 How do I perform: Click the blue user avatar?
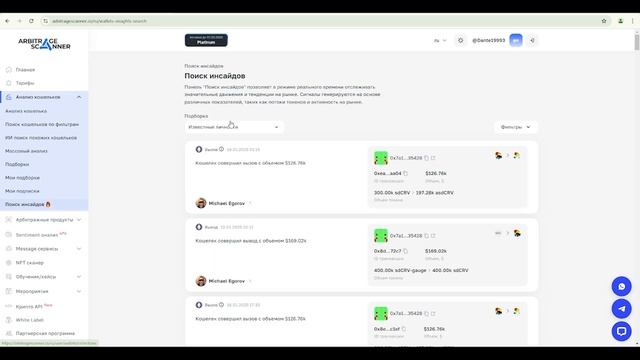click(516, 40)
